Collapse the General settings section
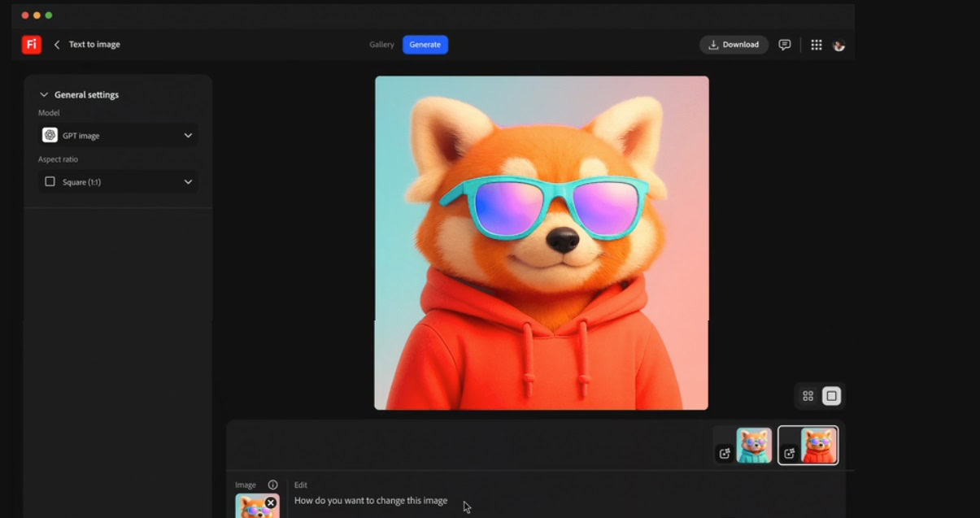The height and width of the screenshot is (518, 980). (44, 95)
